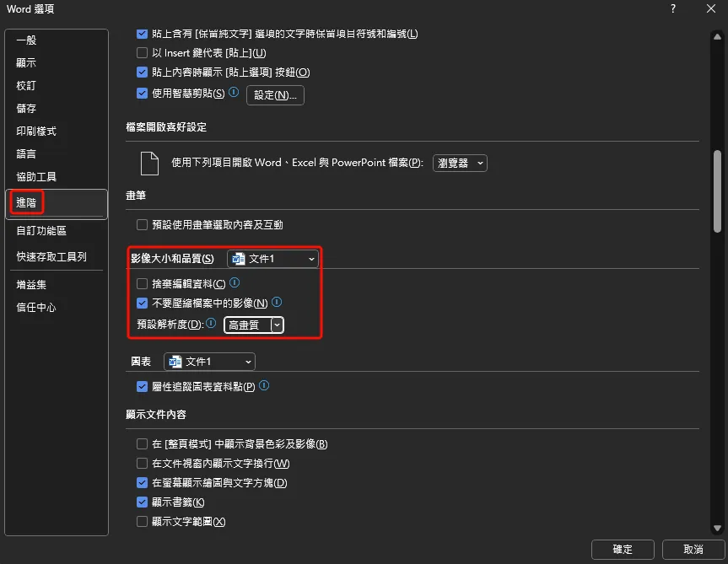Open 信任中心 category

tap(57, 308)
